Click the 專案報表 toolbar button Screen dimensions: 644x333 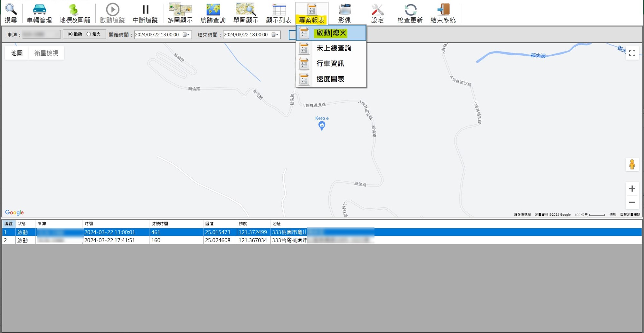(x=312, y=13)
